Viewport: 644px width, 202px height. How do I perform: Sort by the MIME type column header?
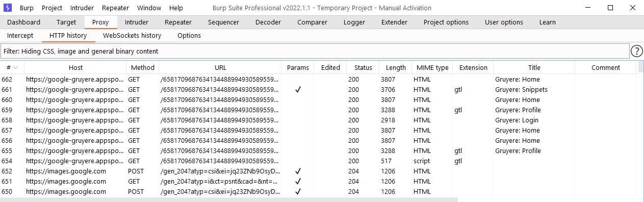[432, 67]
